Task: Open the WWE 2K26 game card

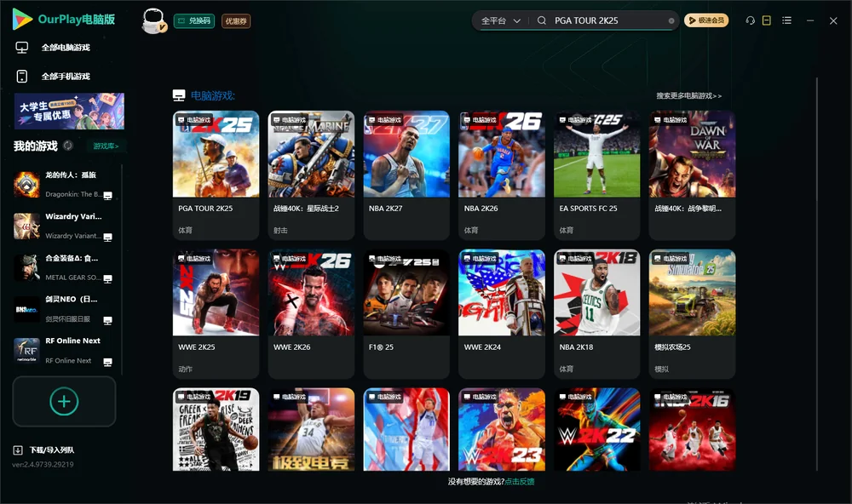Action: tap(311, 314)
